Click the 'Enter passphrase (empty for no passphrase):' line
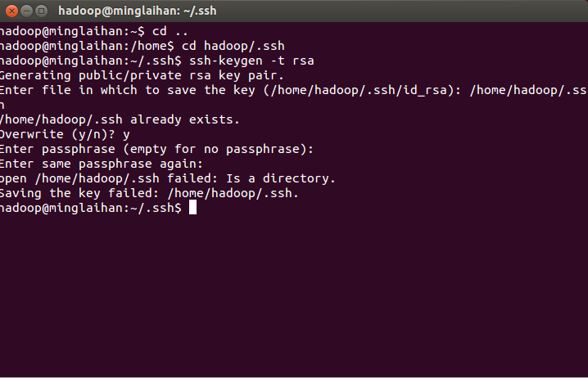The height and width of the screenshot is (378, 588). pos(156,149)
